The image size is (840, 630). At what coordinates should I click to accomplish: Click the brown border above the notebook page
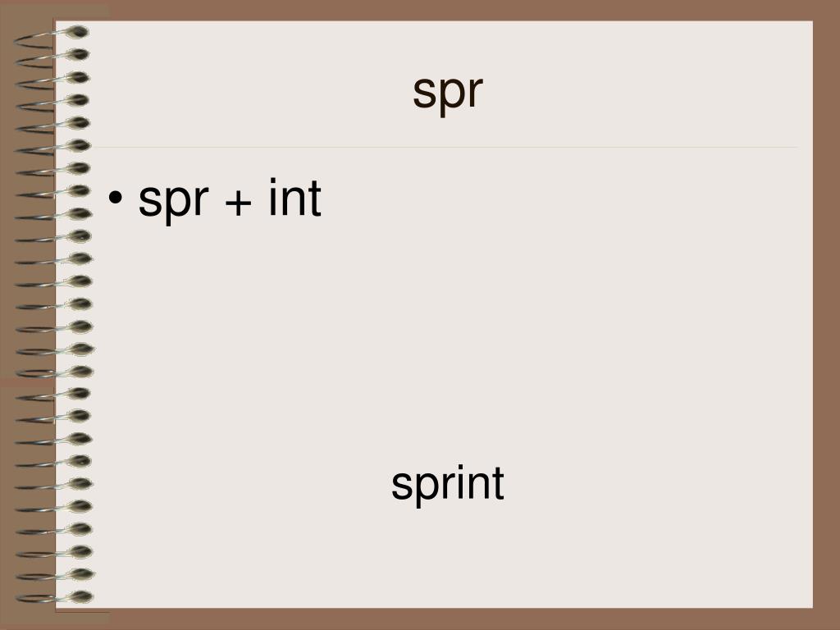pos(420,10)
